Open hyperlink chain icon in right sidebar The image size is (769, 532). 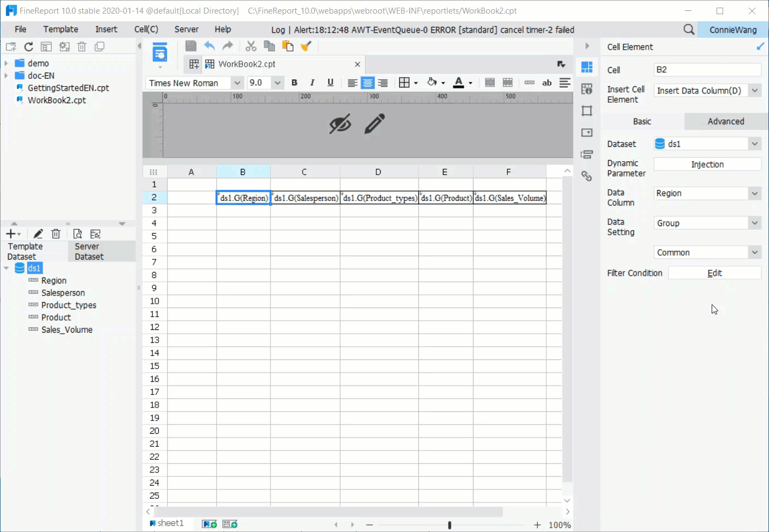pyautogui.click(x=587, y=176)
